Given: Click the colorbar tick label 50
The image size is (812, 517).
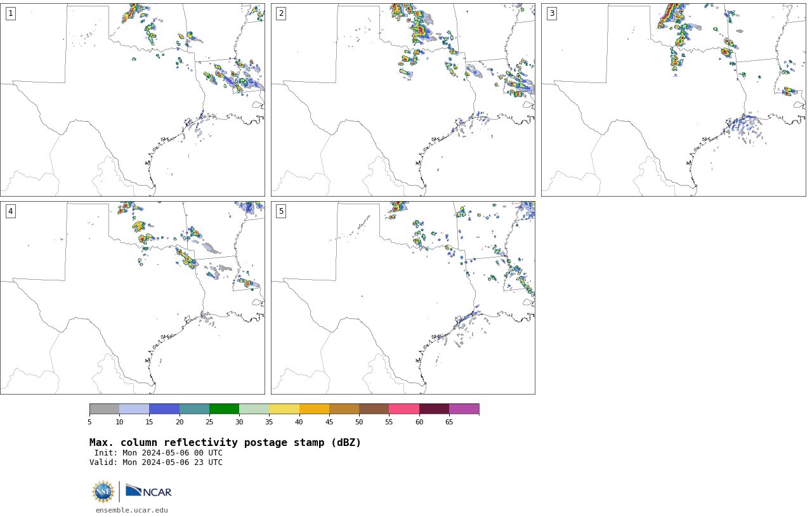Looking at the screenshot, I should pyautogui.click(x=359, y=422).
